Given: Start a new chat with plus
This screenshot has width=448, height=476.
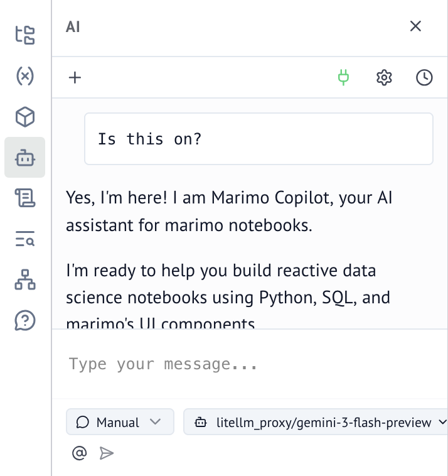Looking at the screenshot, I should point(75,78).
